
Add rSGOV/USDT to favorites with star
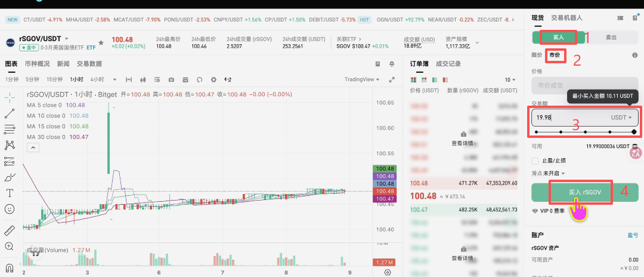pos(101,42)
